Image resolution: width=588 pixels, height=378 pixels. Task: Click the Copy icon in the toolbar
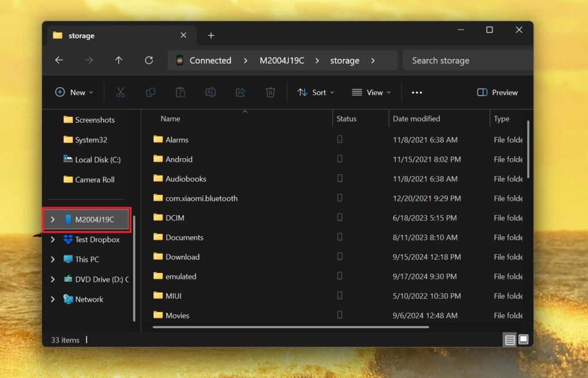click(x=150, y=92)
